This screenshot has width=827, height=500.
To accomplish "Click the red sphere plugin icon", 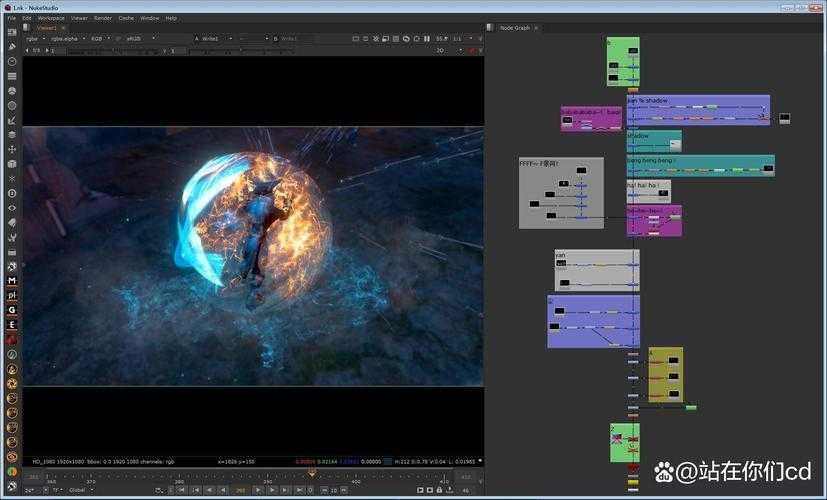I will click(x=12, y=340).
